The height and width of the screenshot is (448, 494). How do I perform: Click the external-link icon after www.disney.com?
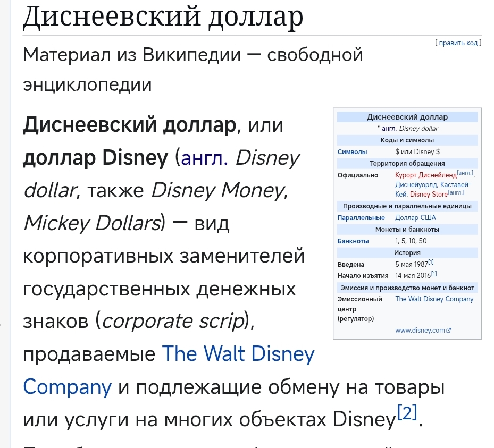[x=449, y=330]
